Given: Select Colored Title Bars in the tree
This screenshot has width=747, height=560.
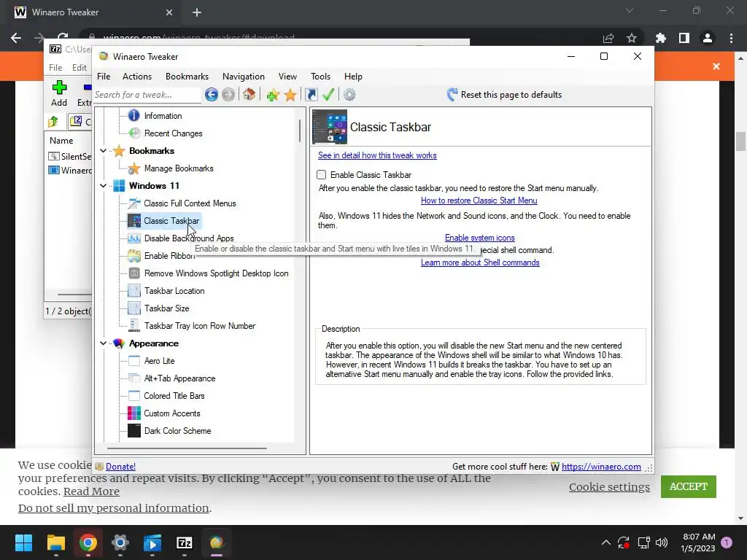Looking at the screenshot, I should point(174,396).
